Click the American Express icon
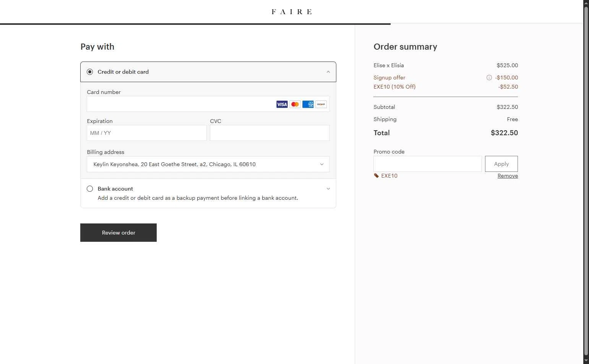This screenshot has width=589, height=364. coord(308,104)
